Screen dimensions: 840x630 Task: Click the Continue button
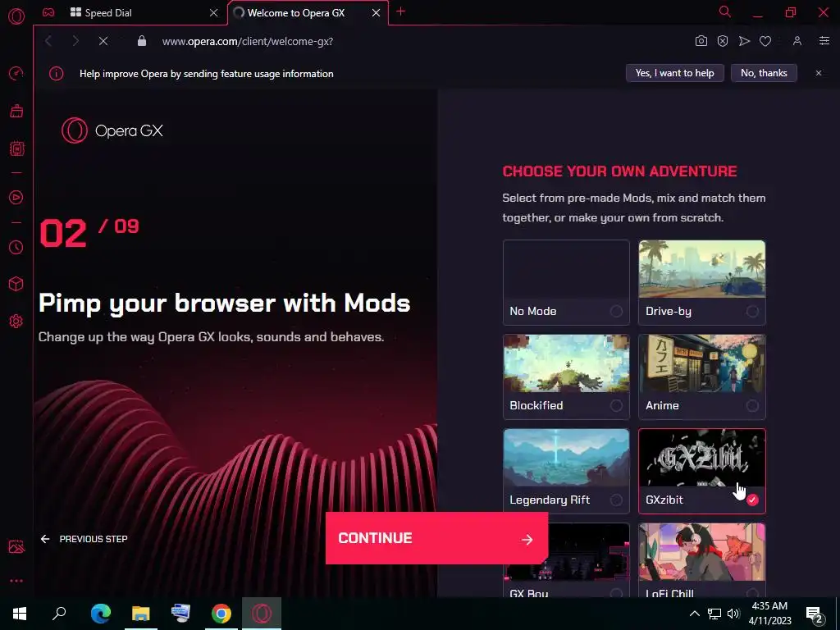coord(436,538)
